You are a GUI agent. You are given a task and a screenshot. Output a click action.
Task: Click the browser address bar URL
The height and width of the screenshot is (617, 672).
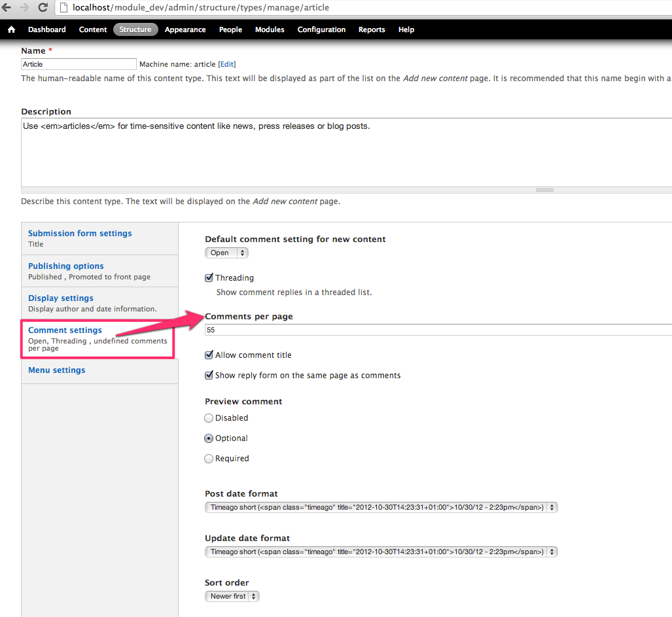coord(201,7)
